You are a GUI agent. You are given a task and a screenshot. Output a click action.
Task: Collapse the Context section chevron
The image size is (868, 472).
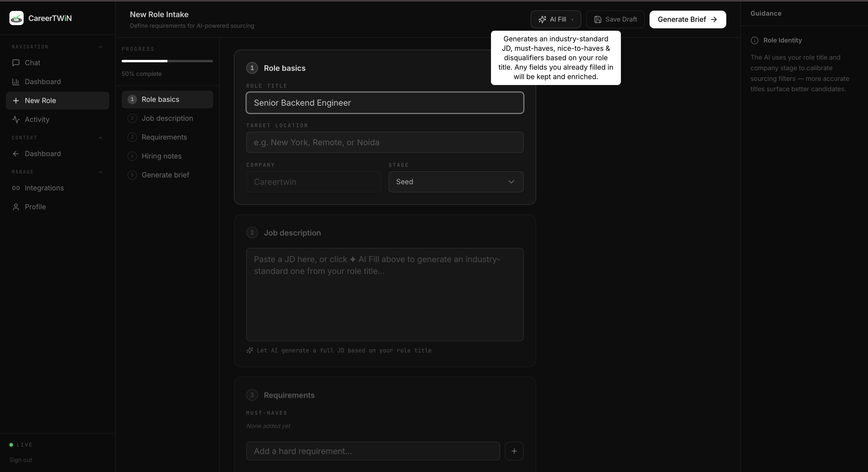pos(100,138)
